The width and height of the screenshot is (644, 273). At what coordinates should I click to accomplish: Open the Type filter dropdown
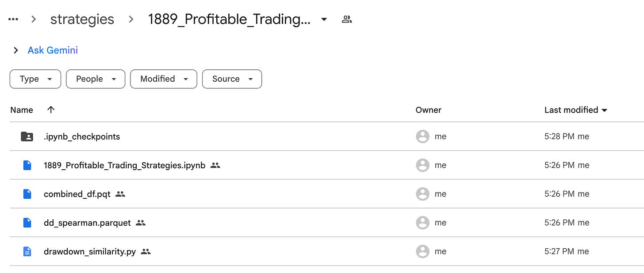click(x=35, y=79)
